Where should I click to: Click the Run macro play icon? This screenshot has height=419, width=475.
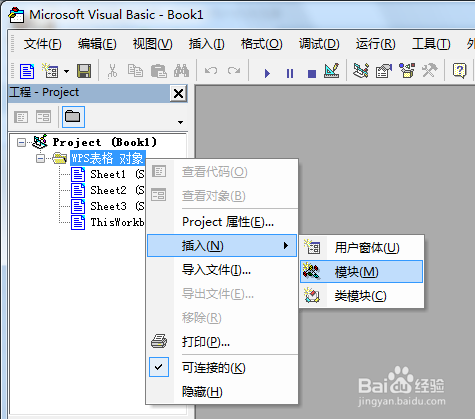[x=267, y=73]
